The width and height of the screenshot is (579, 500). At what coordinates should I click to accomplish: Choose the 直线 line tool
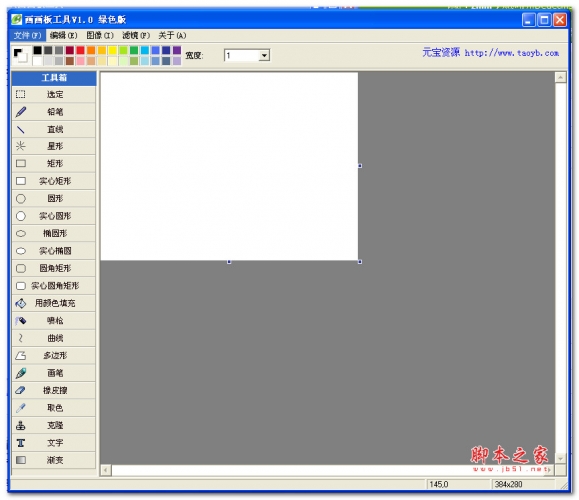coord(54,129)
